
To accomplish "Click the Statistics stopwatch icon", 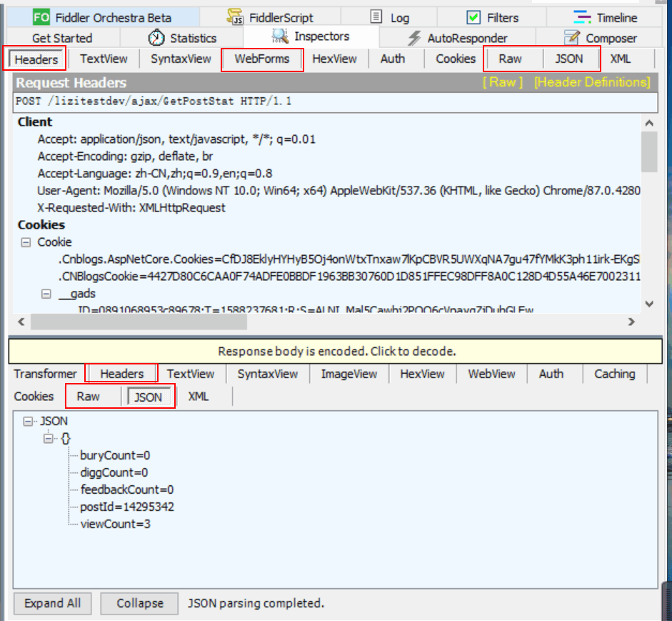I will [x=156, y=38].
